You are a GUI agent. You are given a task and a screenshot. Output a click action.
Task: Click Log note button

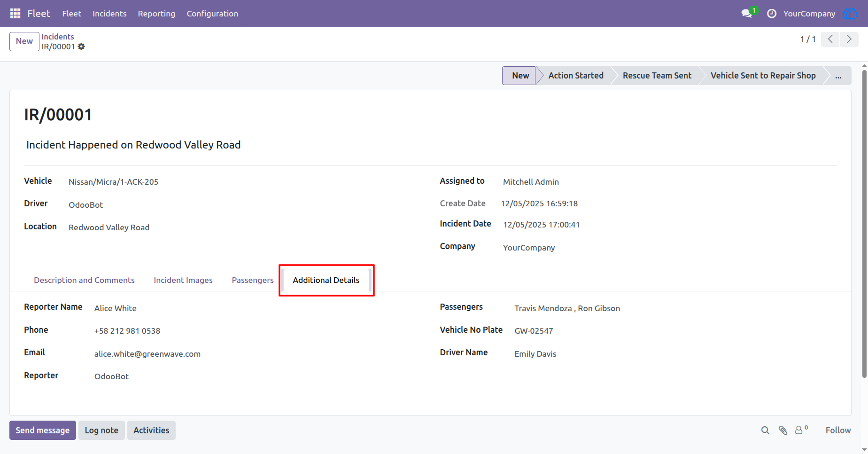(x=101, y=431)
